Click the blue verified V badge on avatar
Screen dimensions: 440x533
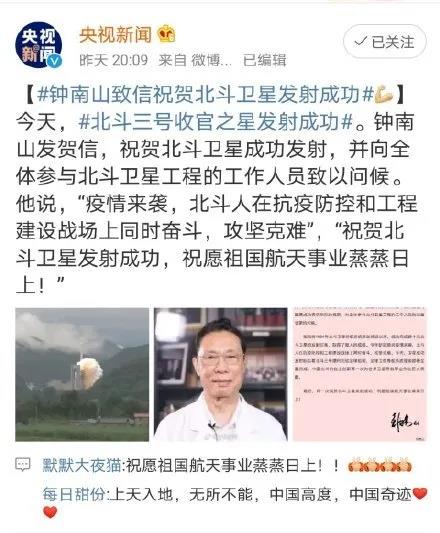click(x=55, y=61)
